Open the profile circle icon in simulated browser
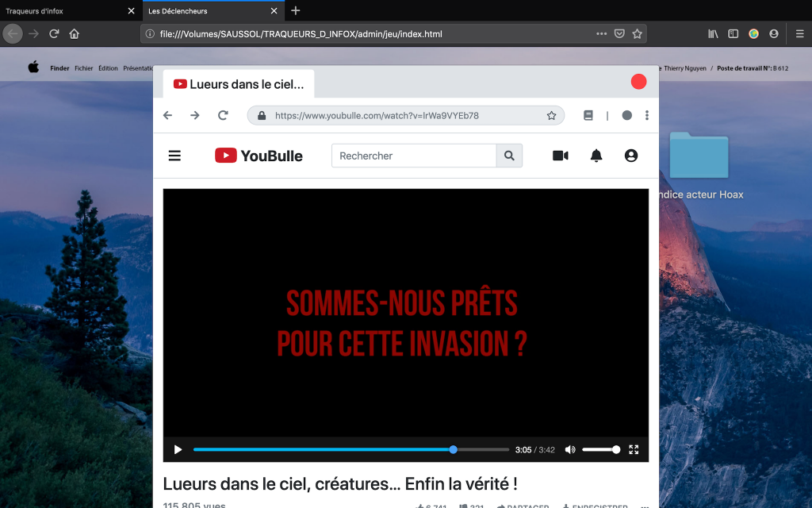The height and width of the screenshot is (508, 812). pos(626,115)
